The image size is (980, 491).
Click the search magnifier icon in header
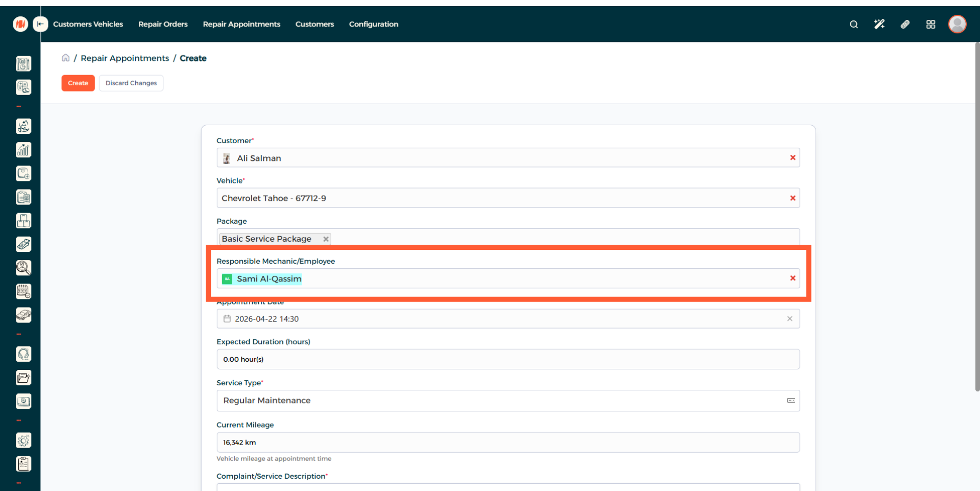(853, 25)
